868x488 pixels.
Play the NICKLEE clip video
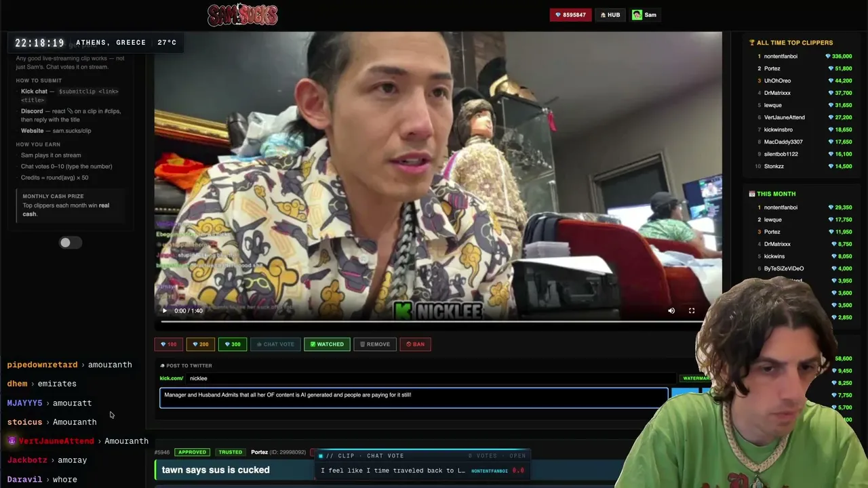(164, 310)
